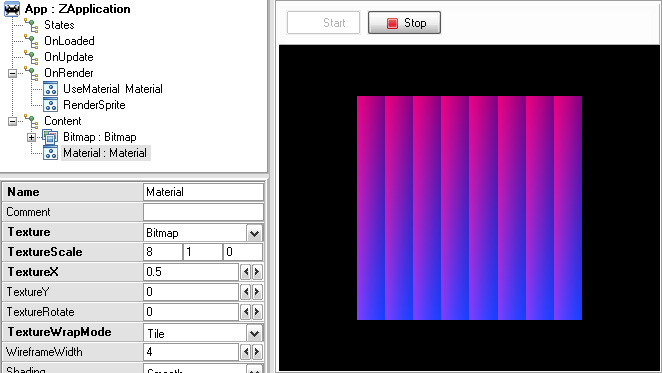662x373 pixels.
Task: Open the TextureWrapMode dropdown
Action: 254,333
